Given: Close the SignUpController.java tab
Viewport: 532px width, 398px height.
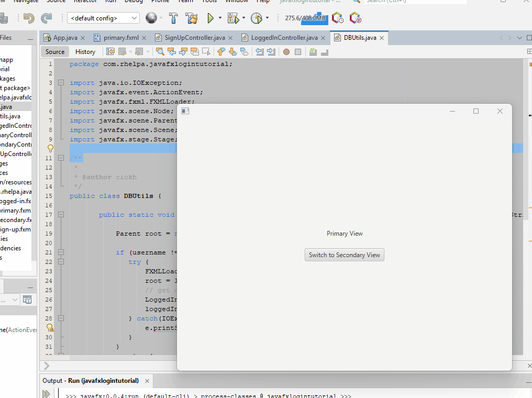Looking at the screenshot, I should click(x=230, y=38).
